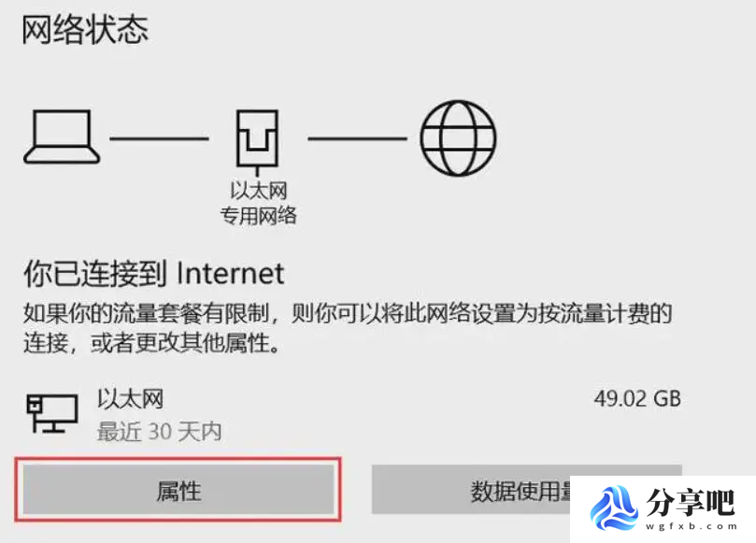
Task: Click line connecting laptop and Ethernet
Action: 159,138
